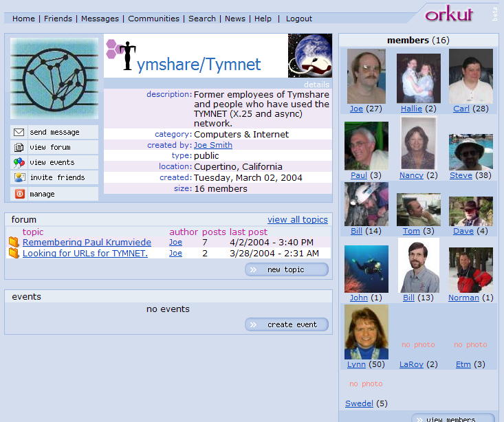Click the red manage icon

pyautogui.click(x=20, y=194)
